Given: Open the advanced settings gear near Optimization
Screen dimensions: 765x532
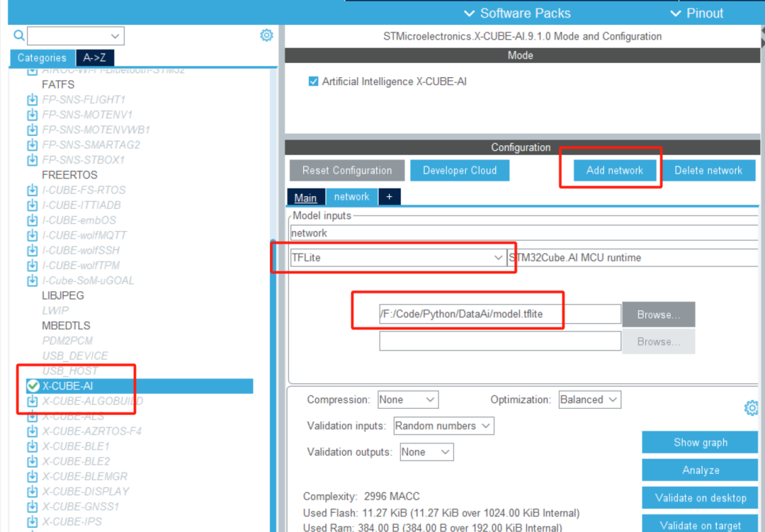Looking at the screenshot, I should 752,408.
